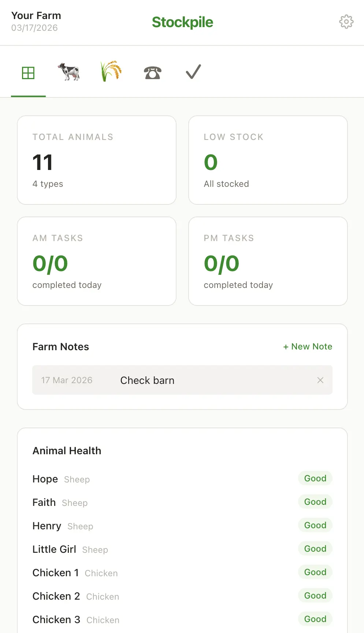364x633 pixels.
Task: Click the + New Note link
Action: point(308,347)
